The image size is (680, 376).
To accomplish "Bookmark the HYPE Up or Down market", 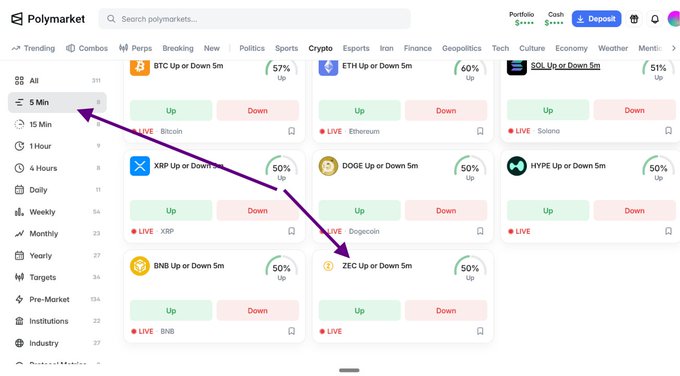I will click(668, 231).
